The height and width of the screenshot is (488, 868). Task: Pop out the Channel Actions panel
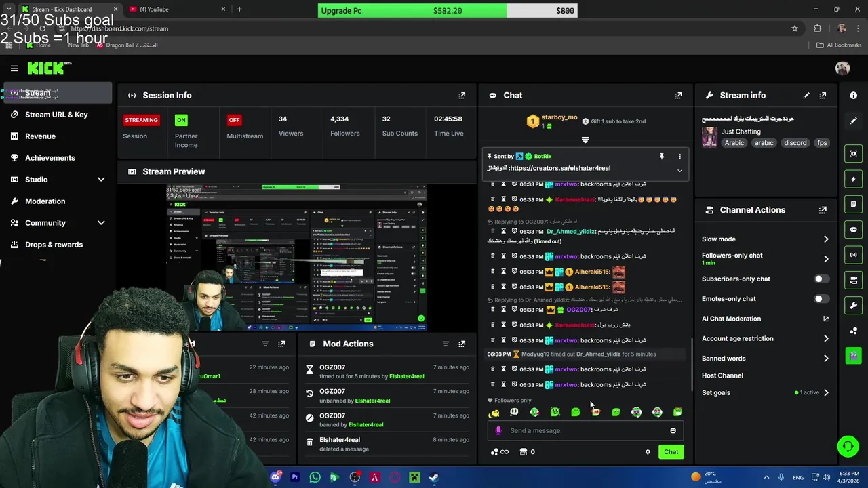(823, 210)
